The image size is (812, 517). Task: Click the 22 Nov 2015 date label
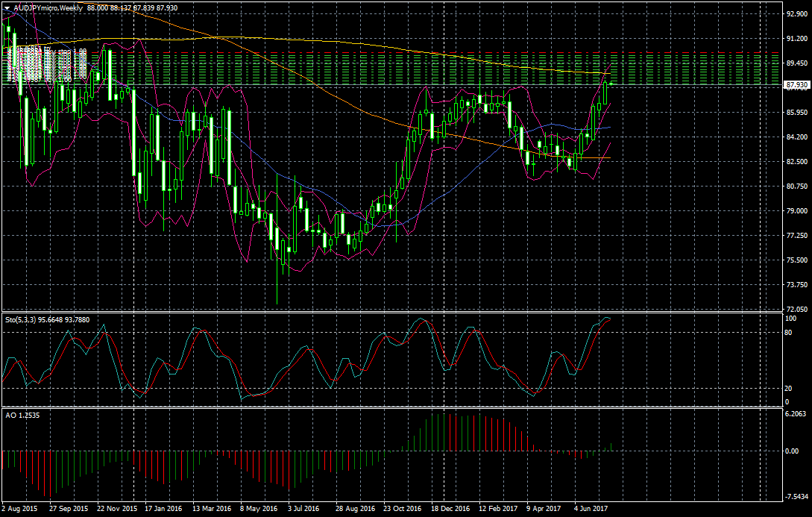tap(116, 508)
